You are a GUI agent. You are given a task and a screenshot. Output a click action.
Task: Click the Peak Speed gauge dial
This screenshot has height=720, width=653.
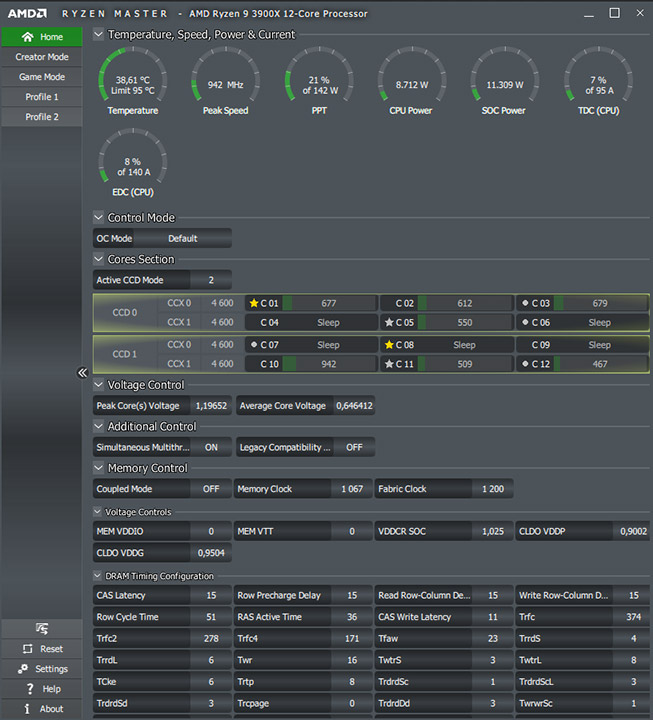pos(225,76)
